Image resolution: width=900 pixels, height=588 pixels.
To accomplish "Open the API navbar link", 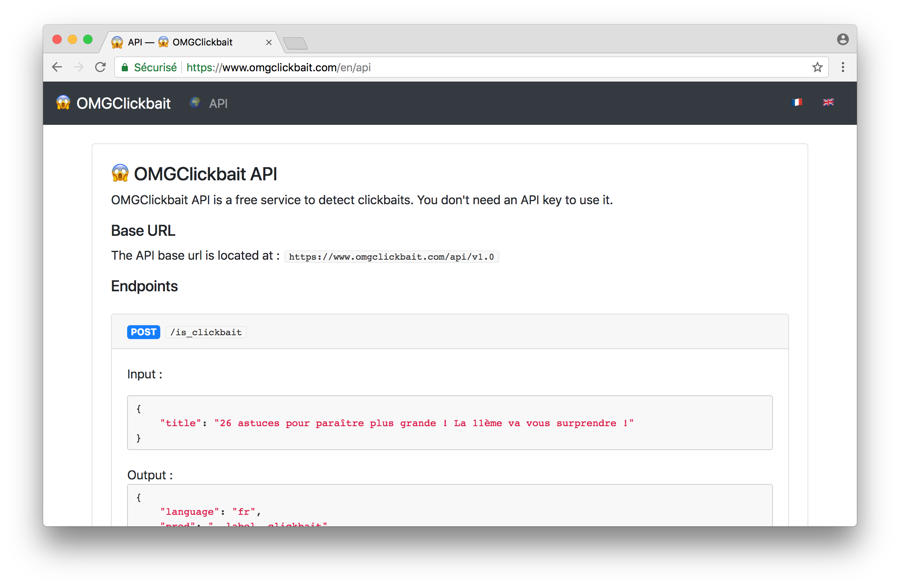I will (x=218, y=104).
